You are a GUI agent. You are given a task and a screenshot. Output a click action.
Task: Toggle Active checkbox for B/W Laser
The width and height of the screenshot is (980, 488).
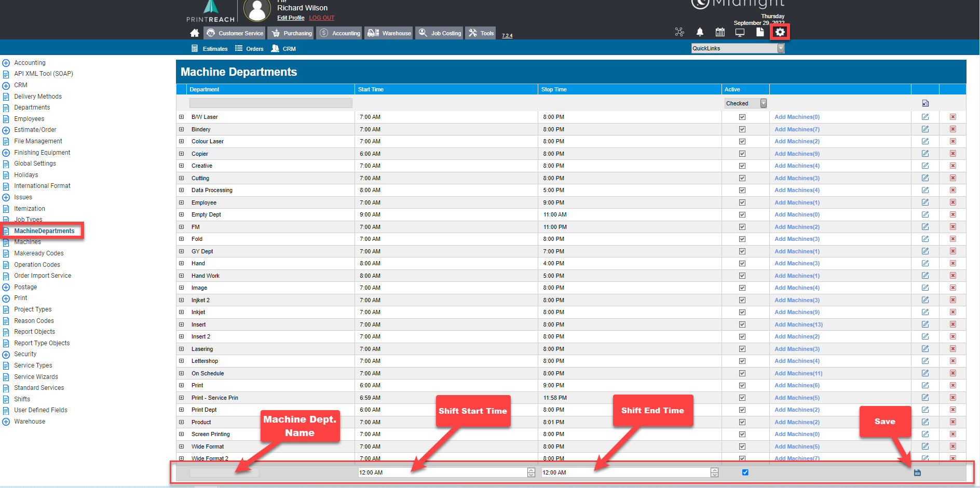(742, 117)
